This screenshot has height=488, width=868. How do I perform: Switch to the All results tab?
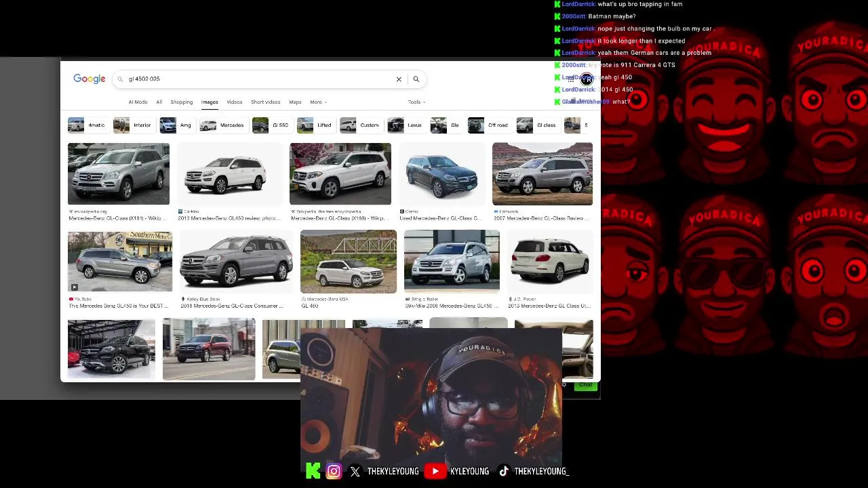pyautogui.click(x=159, y=102)
